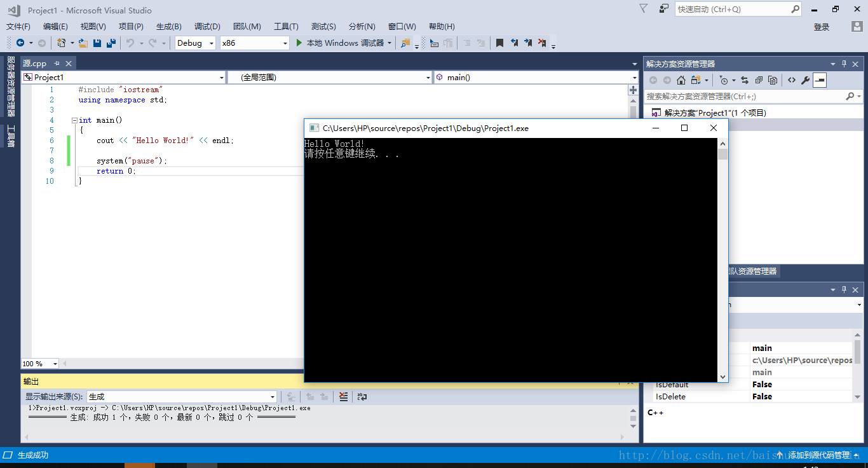The width and height of the screenshot is (868, 468).
Task: Click the console window vertical scrollbar
Action: pos(722,260)
